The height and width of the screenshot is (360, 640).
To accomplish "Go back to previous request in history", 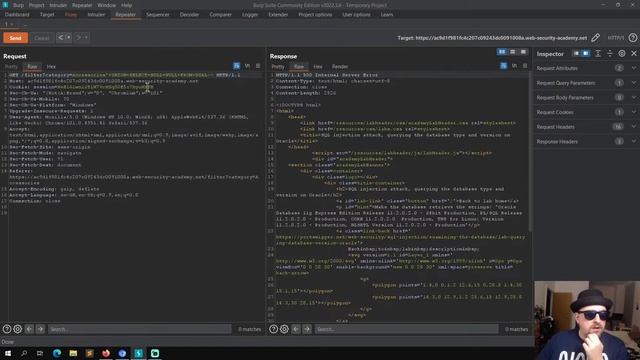I will point(60,38).
